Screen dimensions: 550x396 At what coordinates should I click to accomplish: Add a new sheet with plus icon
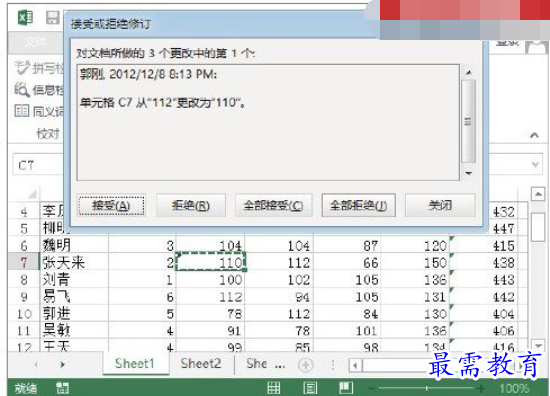[306, 365]
